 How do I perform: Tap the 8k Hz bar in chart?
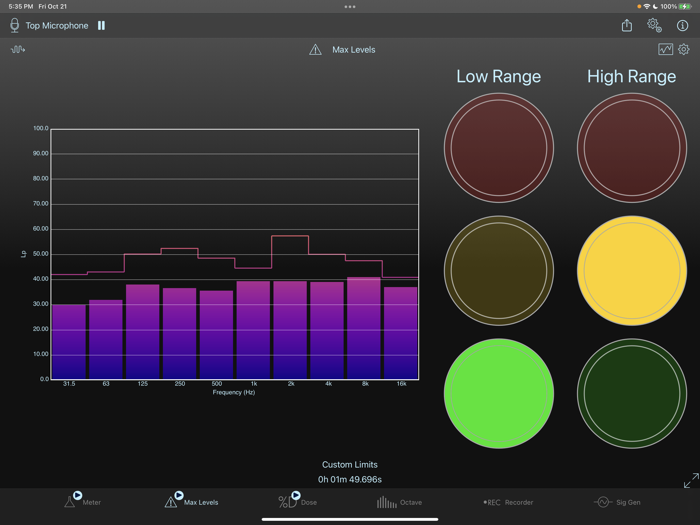tap(364, 328)
